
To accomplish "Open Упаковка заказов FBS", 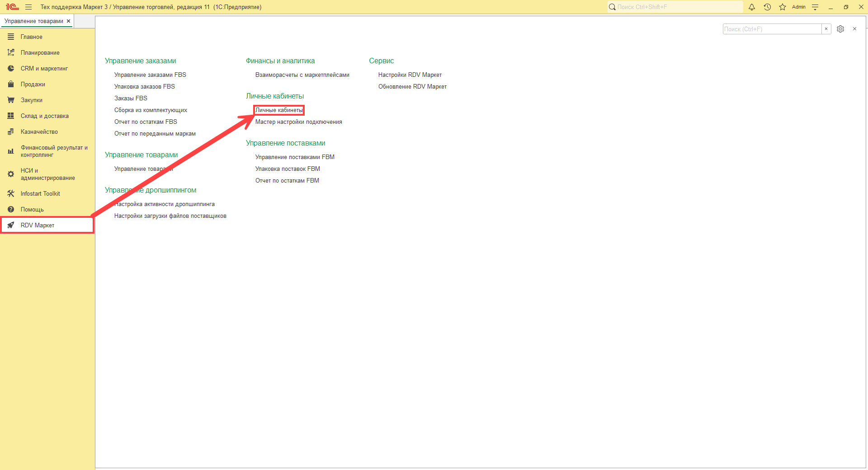I will tap(145, 86).
